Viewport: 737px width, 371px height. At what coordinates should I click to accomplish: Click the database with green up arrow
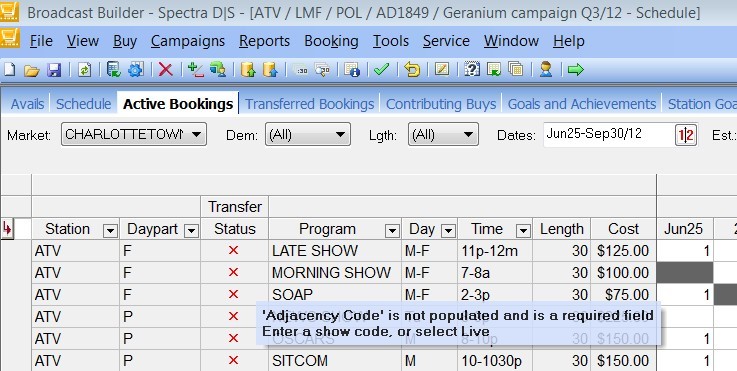coord(248,70)
